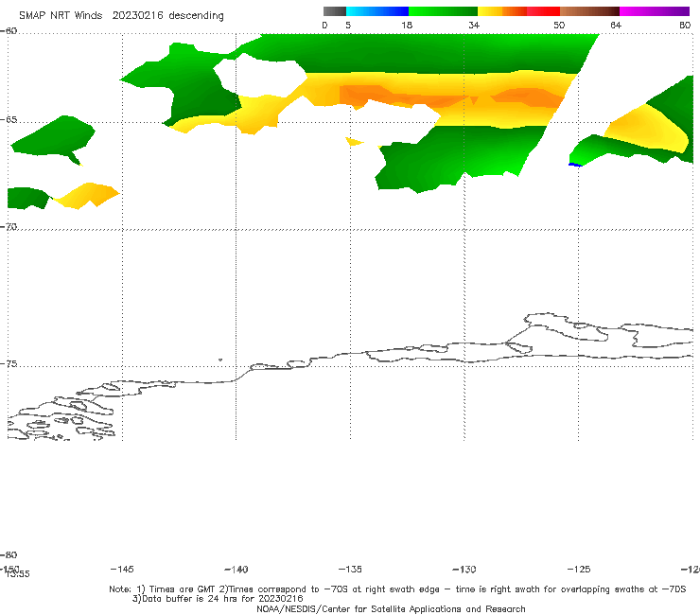The image size is (700, 615).
Task: Click the note line 'Times are GMT'
Action: coord(183,589)
